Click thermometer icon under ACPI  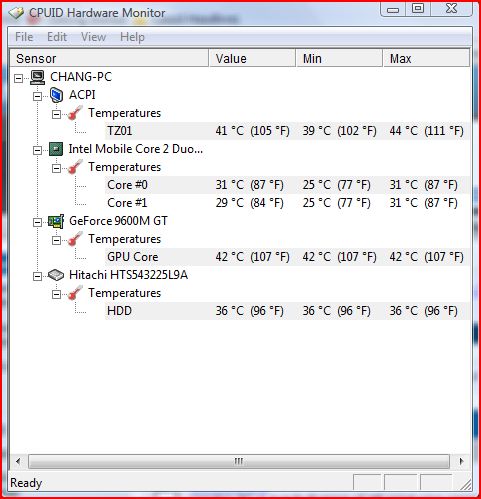tap(75, 113)
